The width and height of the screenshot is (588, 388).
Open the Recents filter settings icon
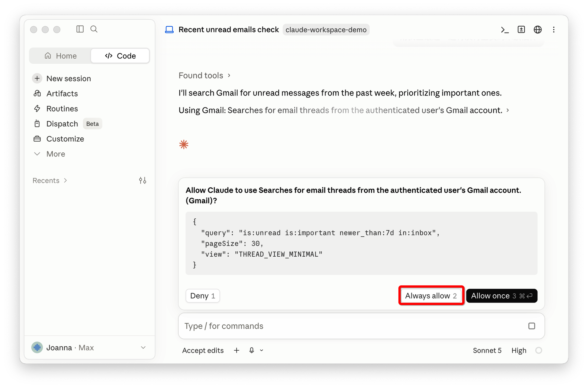(142, 180)
